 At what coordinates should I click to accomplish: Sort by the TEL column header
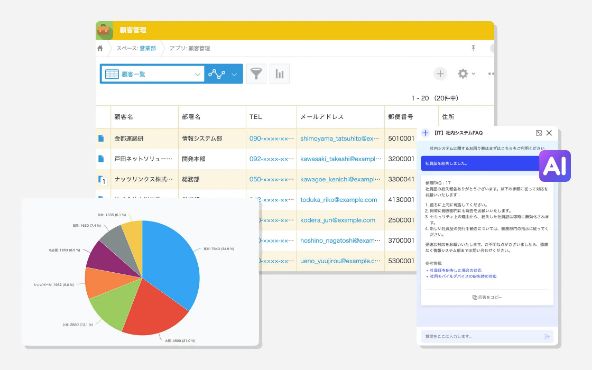tap(256, 117)
